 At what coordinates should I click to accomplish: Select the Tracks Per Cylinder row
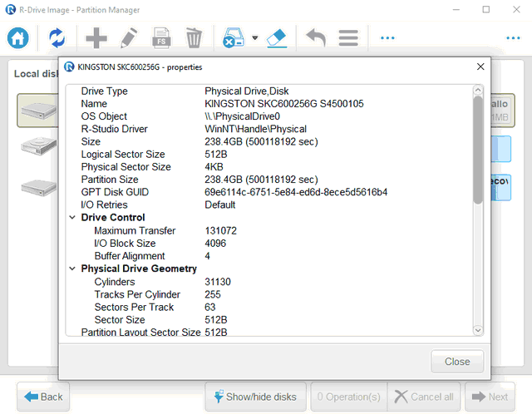(x=269, y=294)
